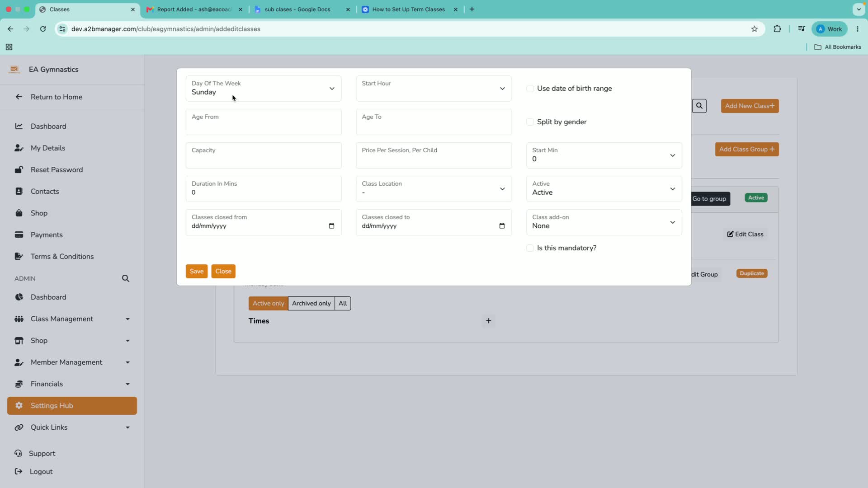This screenshot has width=868, height=488.
Task: Click into the Capacity field
Action: 264,155
